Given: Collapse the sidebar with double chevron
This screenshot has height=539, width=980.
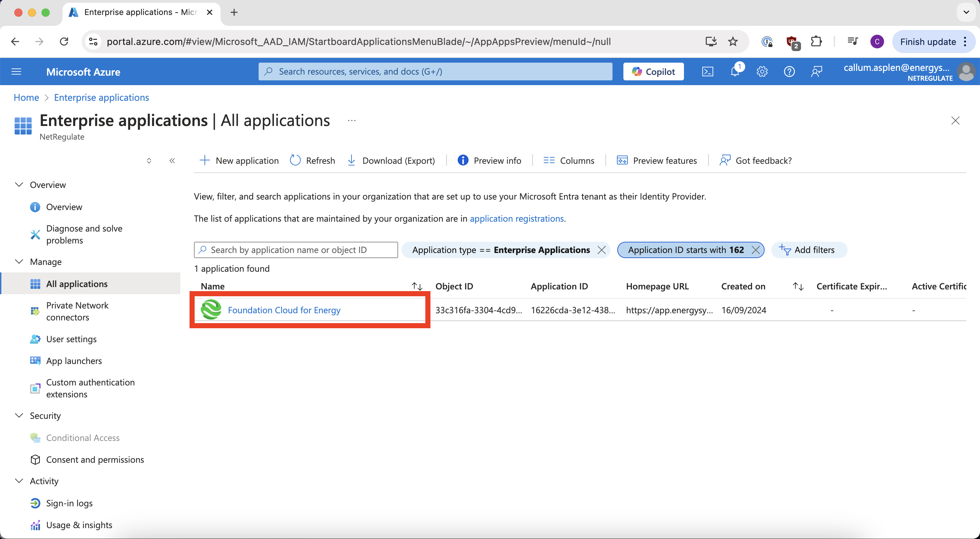Looking at the screenshot, I should tap(172, 160).
